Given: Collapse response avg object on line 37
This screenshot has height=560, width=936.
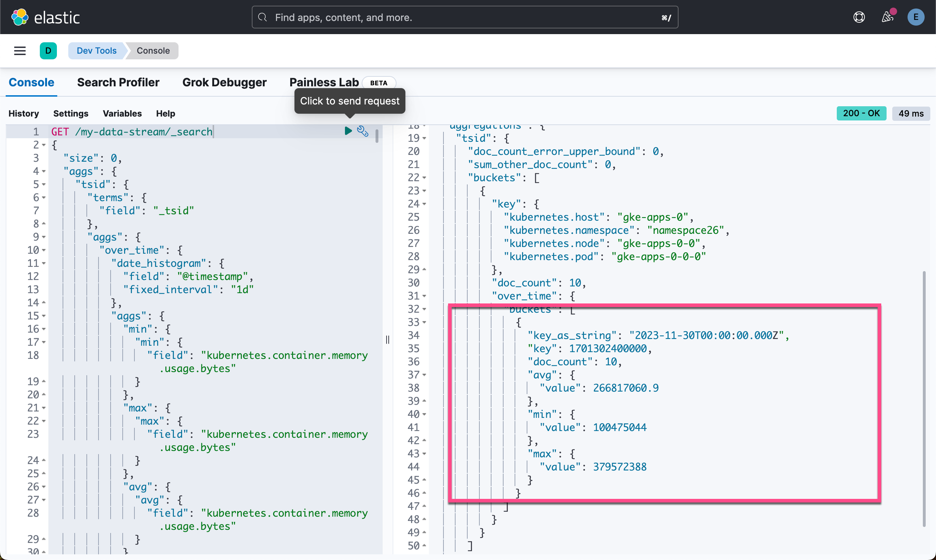Looking at the screenshot, I should click(x=424, y=375).
